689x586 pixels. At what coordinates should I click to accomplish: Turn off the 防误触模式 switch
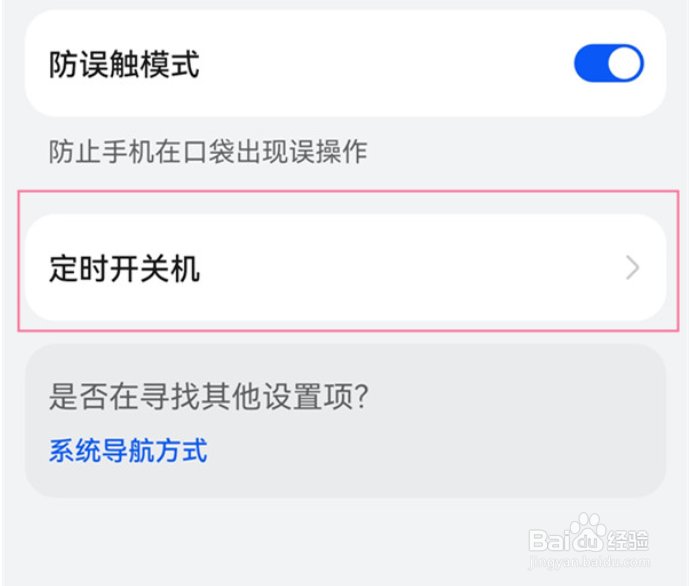609,63
